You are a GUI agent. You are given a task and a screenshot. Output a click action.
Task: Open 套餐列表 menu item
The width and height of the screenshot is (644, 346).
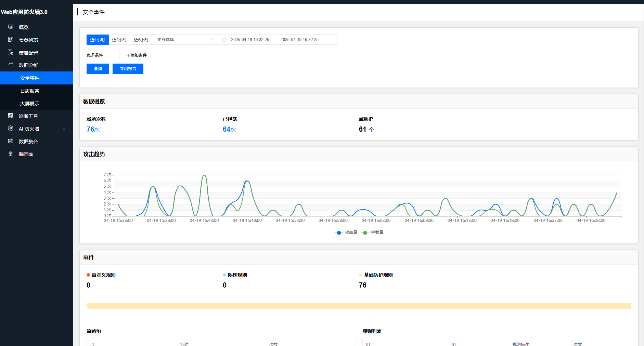(28, 40)
